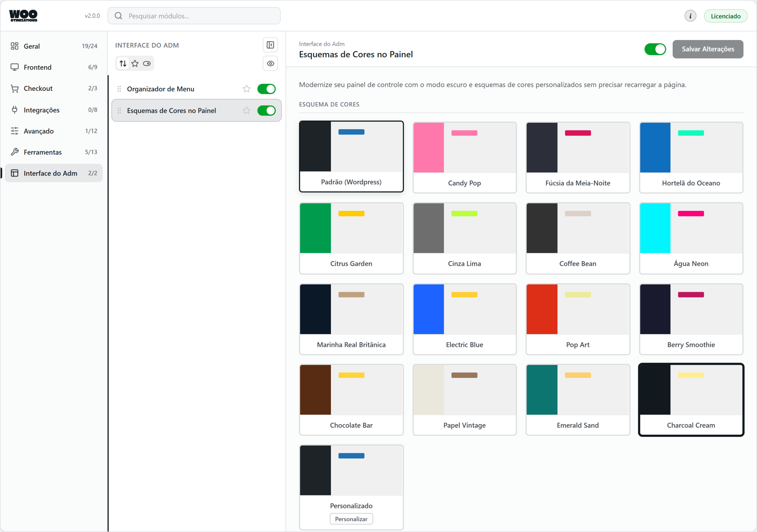
Task: Open the Frontend section
Action: [54, 67]
